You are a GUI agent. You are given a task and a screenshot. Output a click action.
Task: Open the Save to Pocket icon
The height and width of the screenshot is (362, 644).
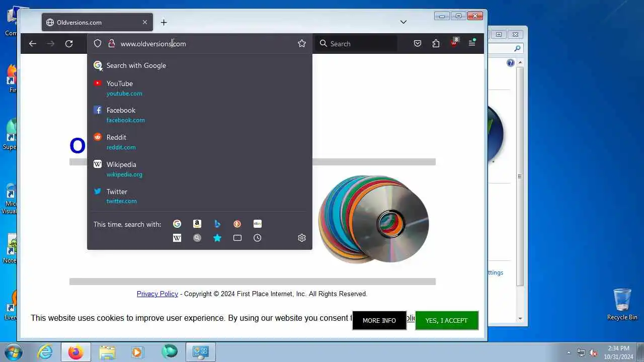[x=418, y=44]
